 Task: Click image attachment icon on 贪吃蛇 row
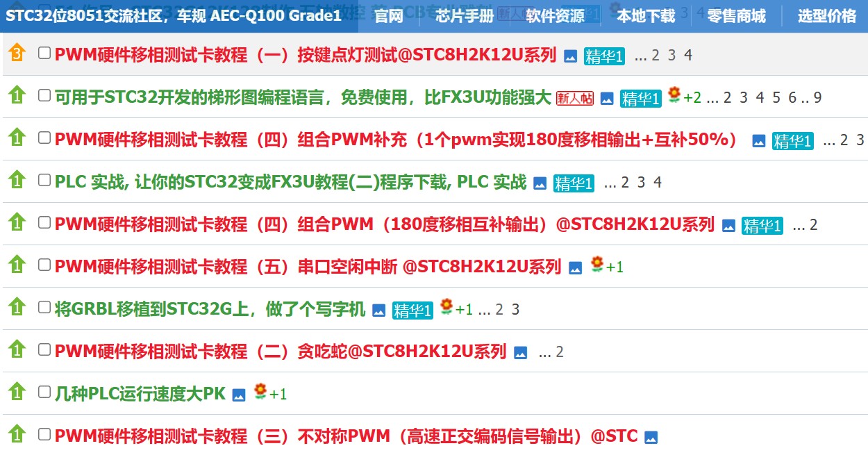[521, 354]
